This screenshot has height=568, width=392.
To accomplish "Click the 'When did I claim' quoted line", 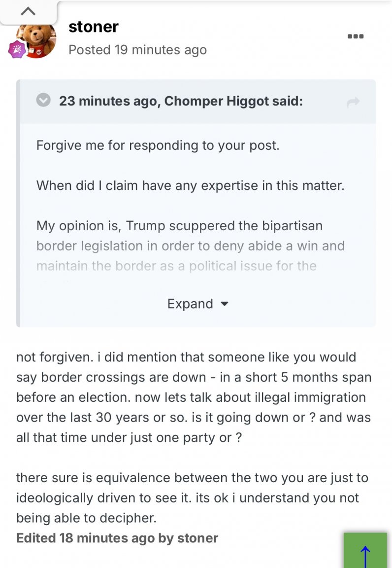I will (191, 185).
